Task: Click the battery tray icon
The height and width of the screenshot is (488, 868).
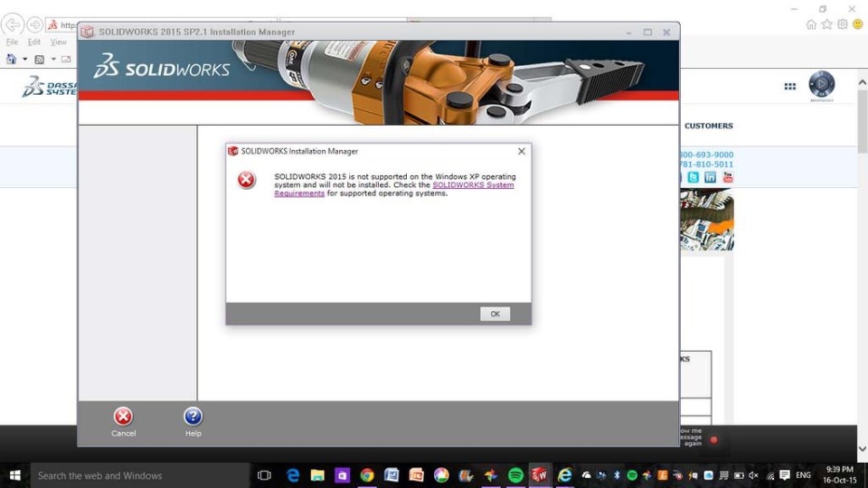Action: point(739,475)
